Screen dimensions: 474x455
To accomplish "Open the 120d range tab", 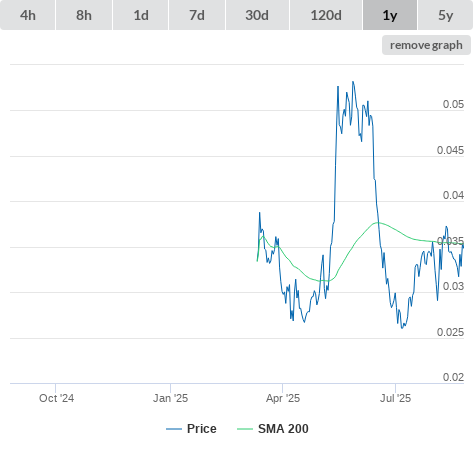I will [x=326, y=15].
